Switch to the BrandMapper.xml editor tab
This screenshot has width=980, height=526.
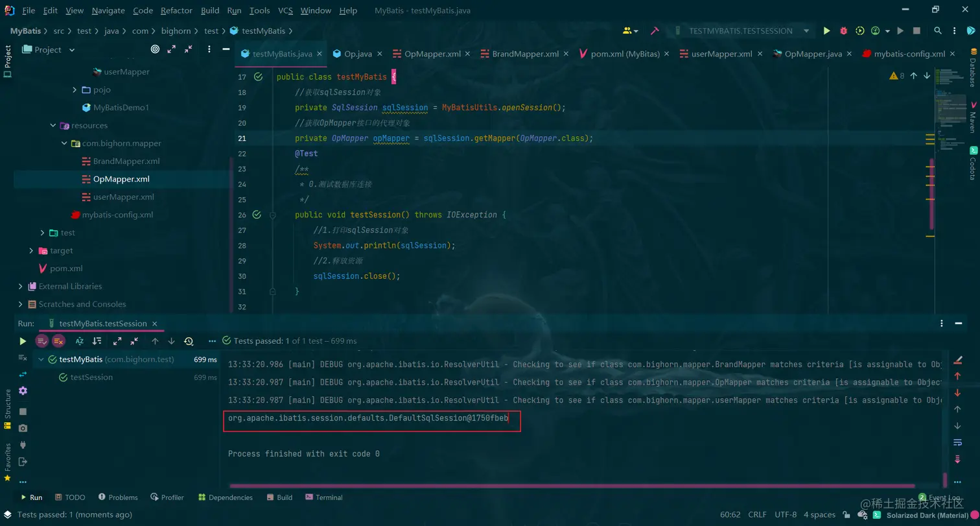(524, 54)
